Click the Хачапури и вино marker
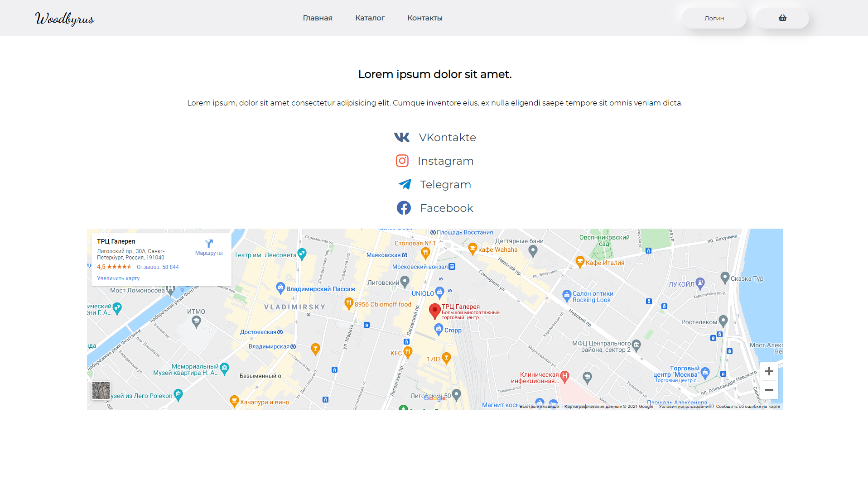868x489 pixels. pos(234,401)
